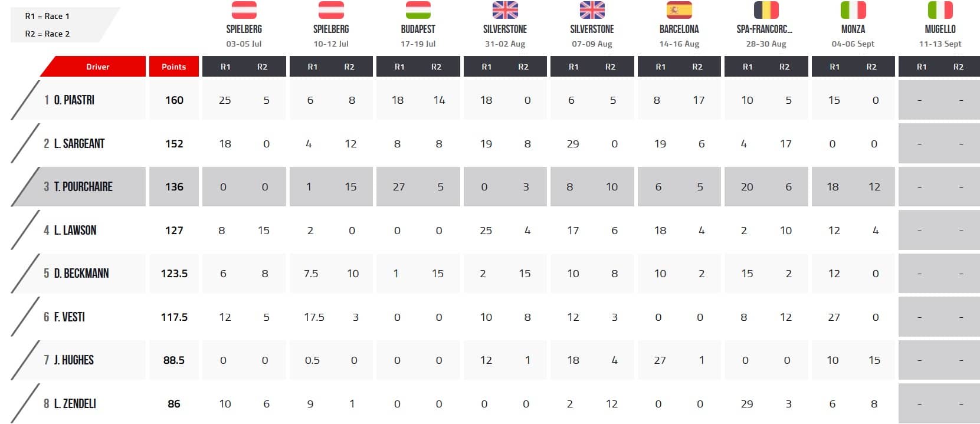980x424 pixels.
Task: Open the Monza round title
Action: (853, 29)
